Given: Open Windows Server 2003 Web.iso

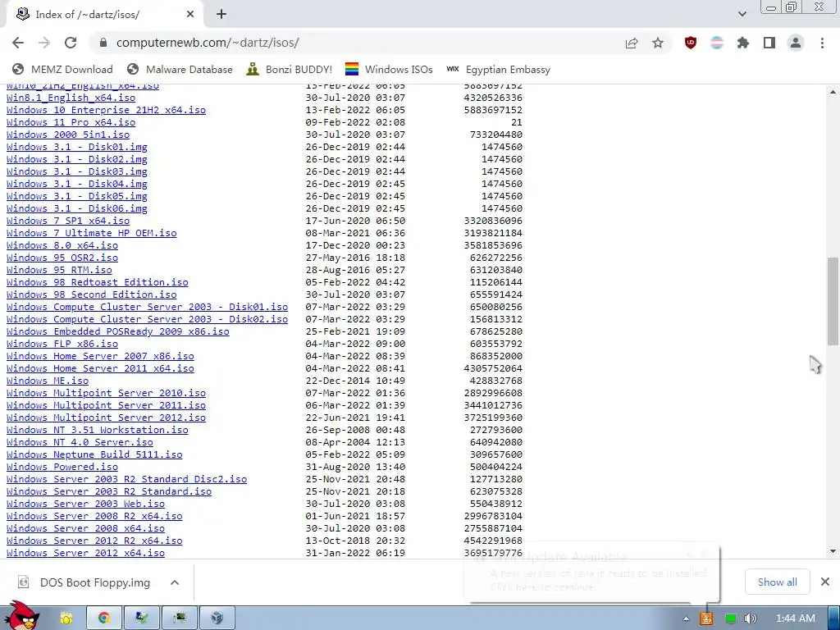Looking at the screenshot, I should pyautogui.click(x=85, y=504).
